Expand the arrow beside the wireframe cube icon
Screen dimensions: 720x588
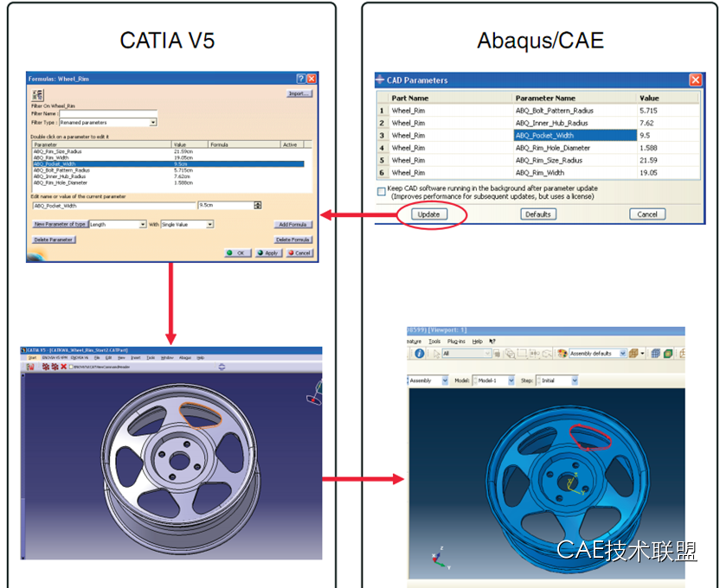(642, 353)
